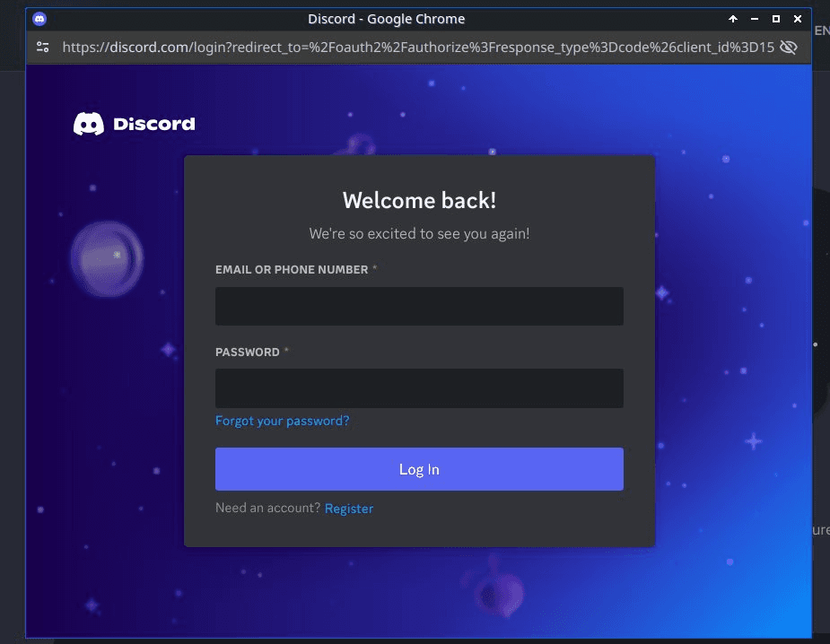Image resolution: width=830 pixels, height=644 pixels.
Task: Focus the Email or Phone Number field
Action: (x=419, y=306)
